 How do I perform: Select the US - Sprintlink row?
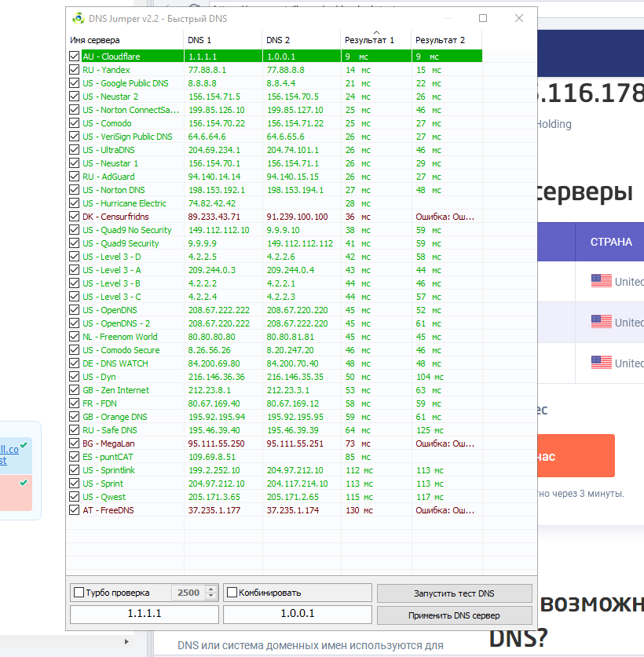click(274, 470)
